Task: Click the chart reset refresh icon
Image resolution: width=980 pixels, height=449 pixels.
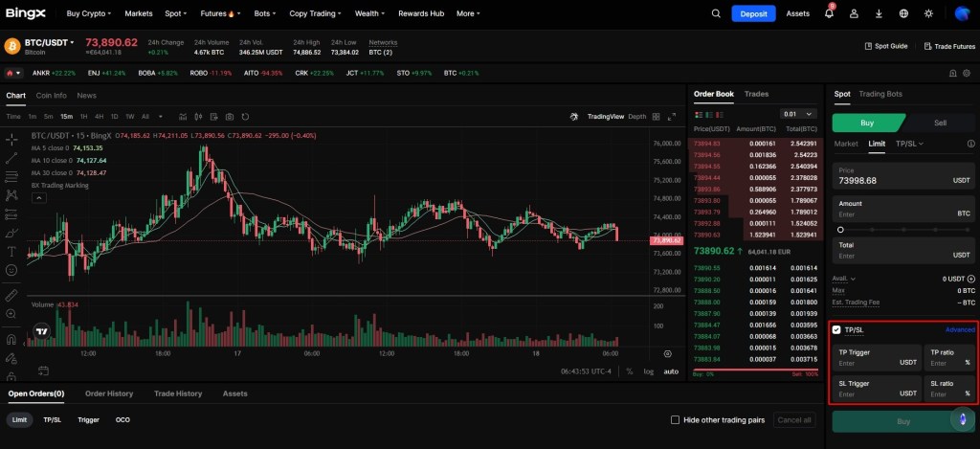Action: coord(245,117)
